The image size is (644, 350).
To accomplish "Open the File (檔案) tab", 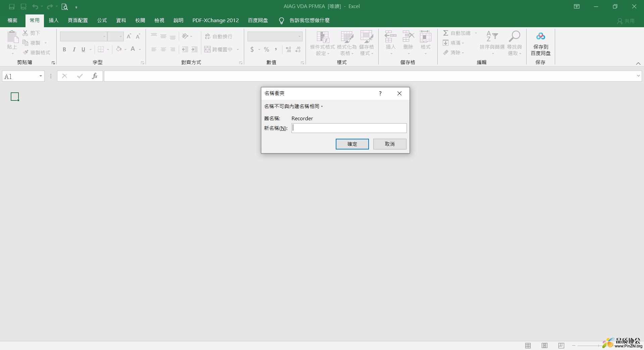I will pyautogui.click(x=12, y=20).
